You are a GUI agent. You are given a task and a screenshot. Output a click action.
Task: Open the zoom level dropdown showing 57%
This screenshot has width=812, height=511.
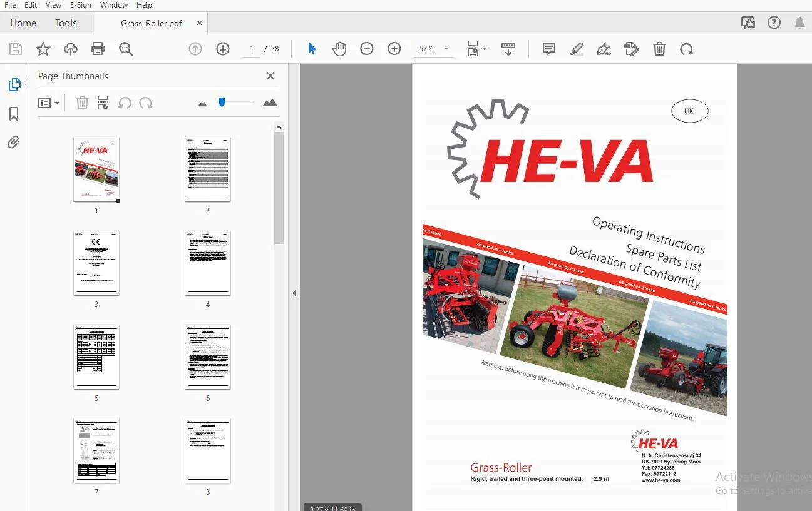click(433, 49)
